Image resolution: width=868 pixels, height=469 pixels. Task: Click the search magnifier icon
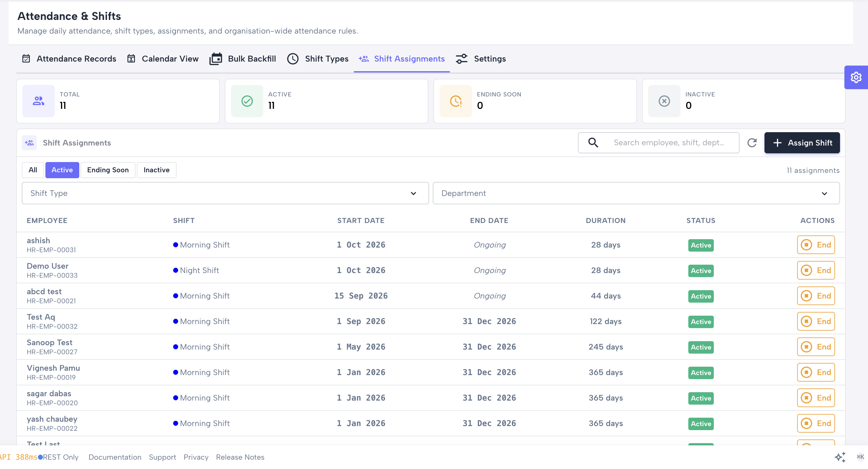point(593,143)
